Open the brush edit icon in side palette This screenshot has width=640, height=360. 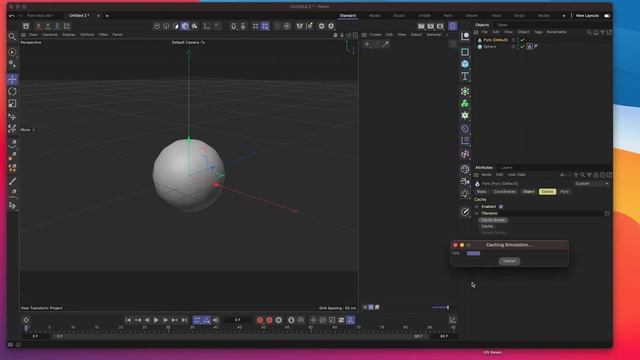coord(465,211)
